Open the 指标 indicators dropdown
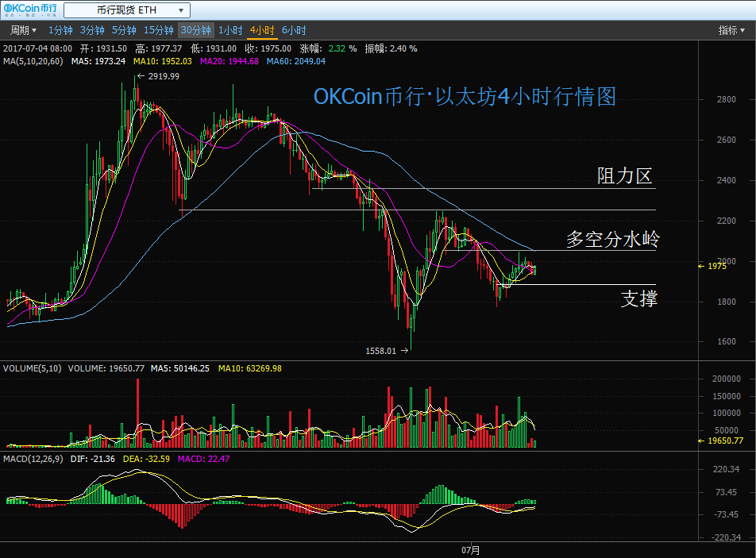Image resolution: width=756 pixels, height=558 pixels. point(731,30)
